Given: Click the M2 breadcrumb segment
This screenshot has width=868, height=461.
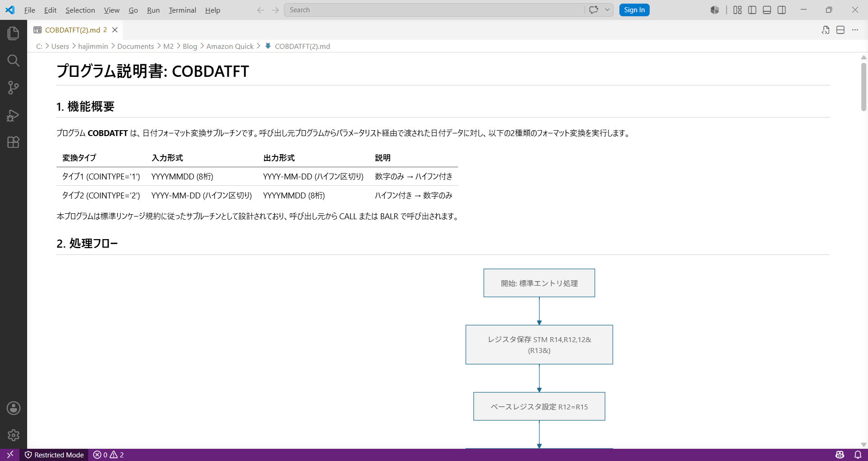Looking at the screenshot, I should pos(168,46).
